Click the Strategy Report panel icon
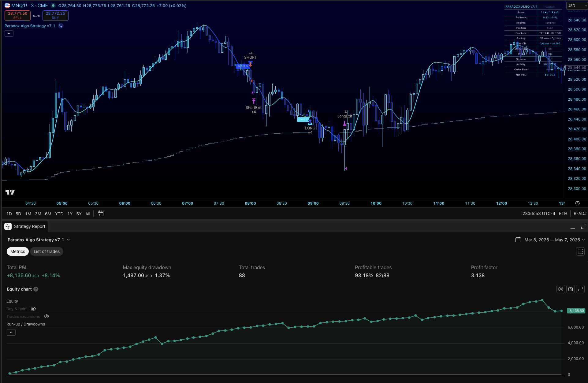Screen dimensions: 588x383 click(8, 226)
